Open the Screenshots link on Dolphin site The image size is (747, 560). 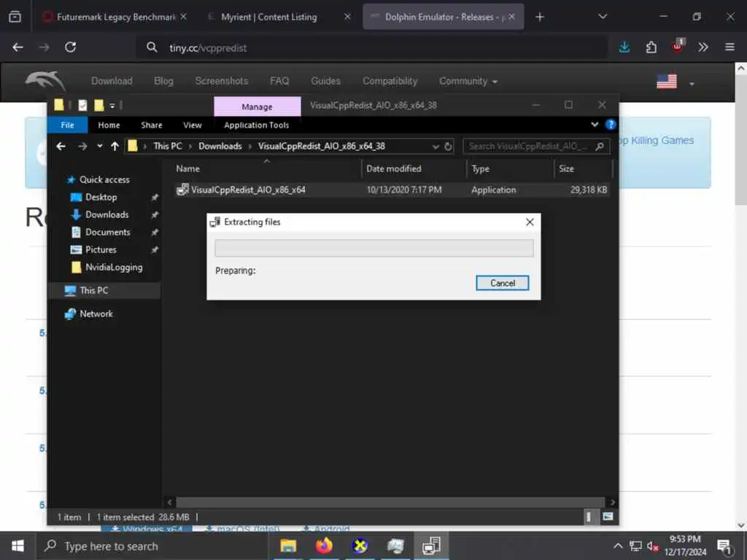click(222, 81)
